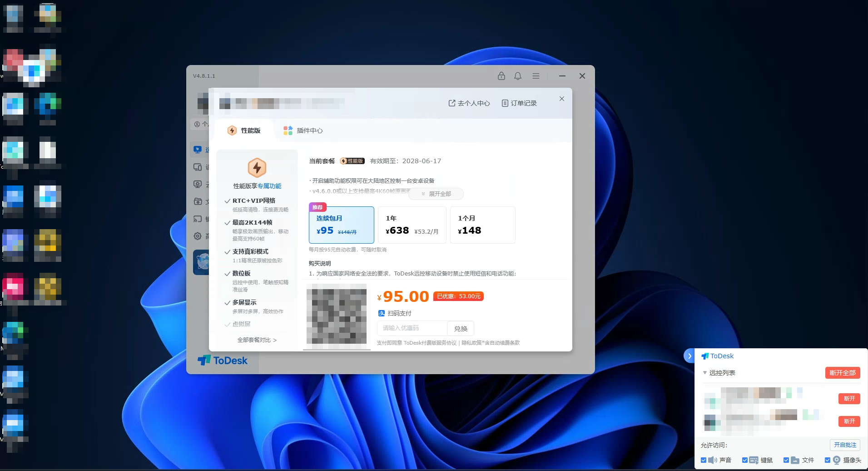Click the 兑换 redeem button

point(461,328)
